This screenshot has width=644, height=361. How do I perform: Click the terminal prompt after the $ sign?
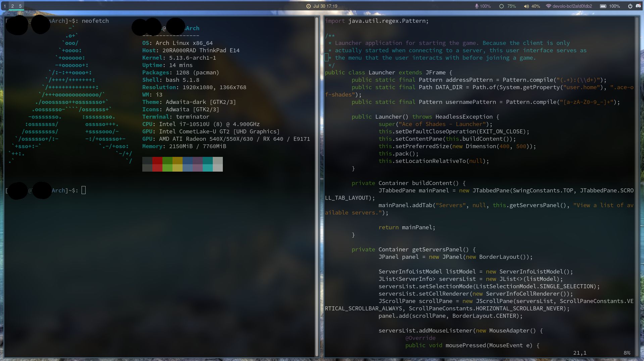[x=83, y=190]
